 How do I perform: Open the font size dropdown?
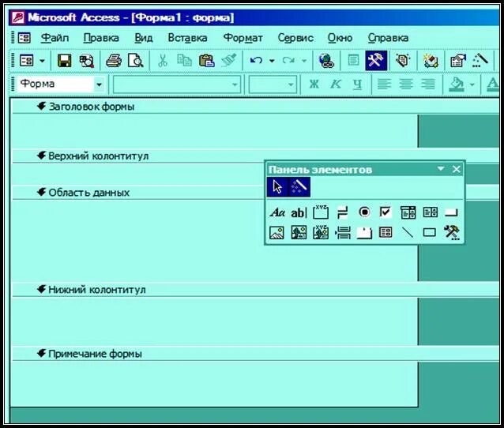[291, 84]
